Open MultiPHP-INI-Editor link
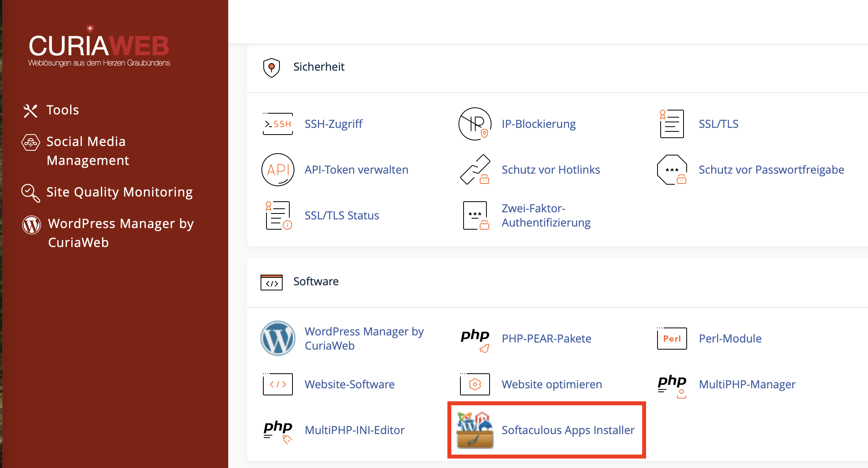The width and height of the screenshot is (868, 468). pyautogui.click(x=355, y=430)
